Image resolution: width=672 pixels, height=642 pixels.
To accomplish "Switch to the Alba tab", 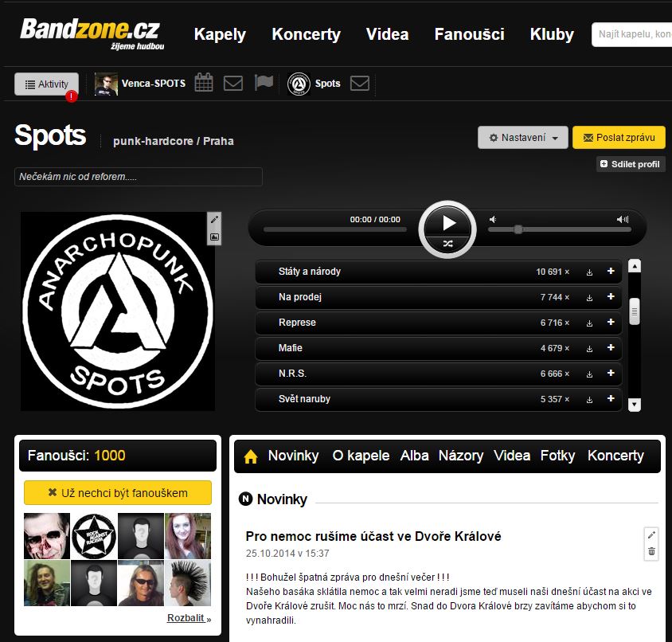I will tap(414, 456).
